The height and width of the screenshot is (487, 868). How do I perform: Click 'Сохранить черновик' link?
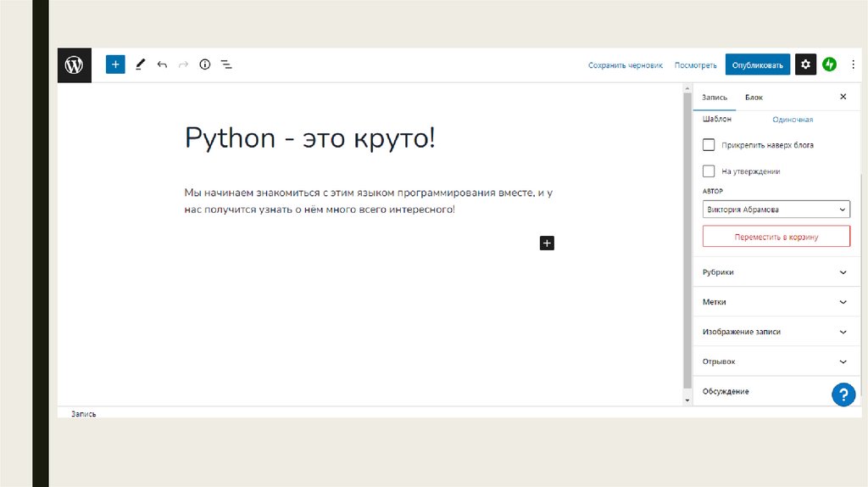point(625,65)
